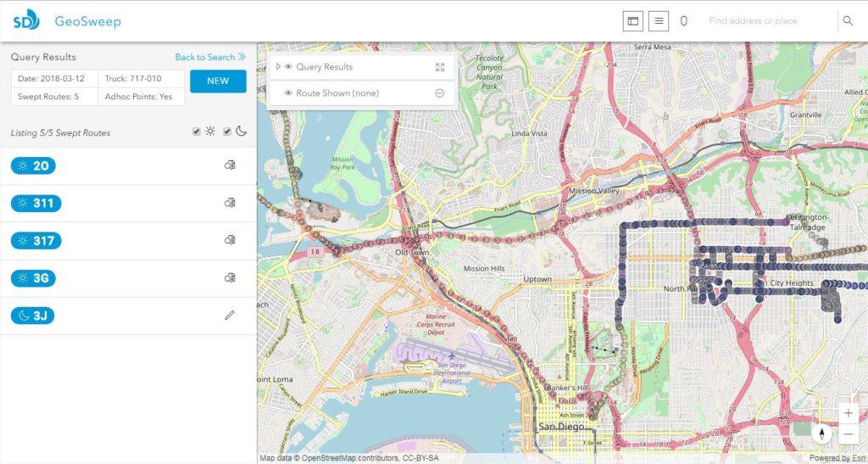868x464 pixels.
Task: Click the search magnifier icon
Action: coord(848,21)
